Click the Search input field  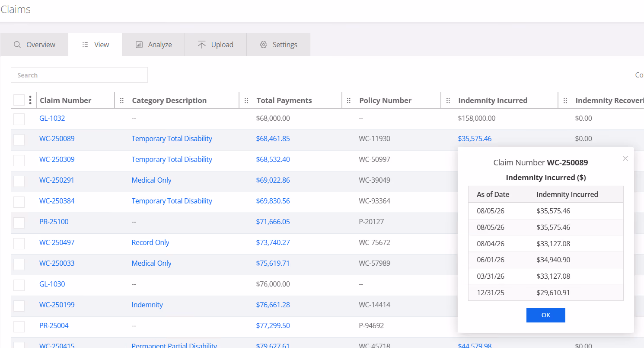[x=79, y=75]
